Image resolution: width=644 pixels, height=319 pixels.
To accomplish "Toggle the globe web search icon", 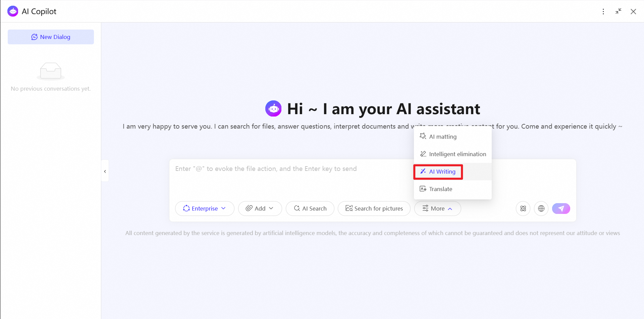I will [541, 209].
